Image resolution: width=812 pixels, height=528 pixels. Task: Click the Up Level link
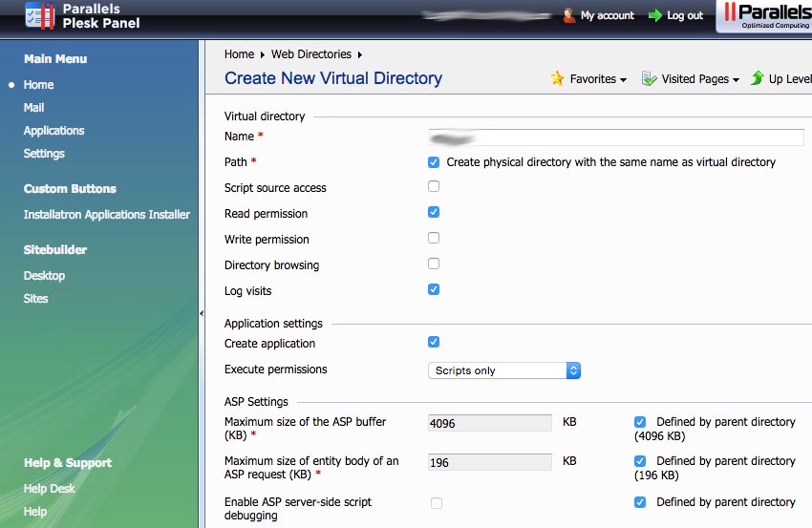point(790,78)
